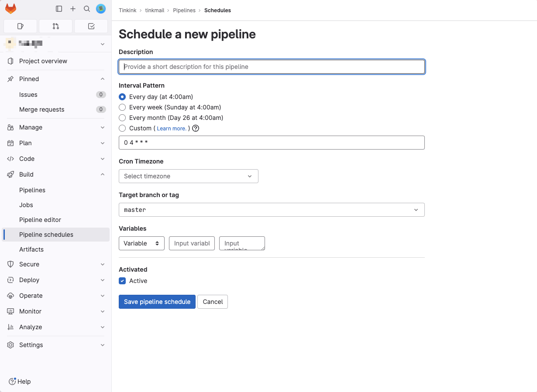Go to Tinkink breadcrumb link
This screenshot has height=392, width=537.
coord(127,10)
